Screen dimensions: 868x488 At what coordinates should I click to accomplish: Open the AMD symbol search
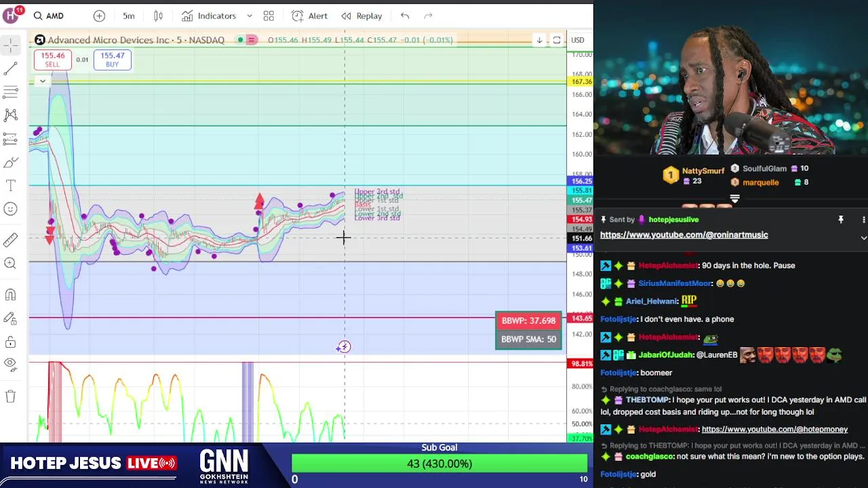tap(49, 16)
